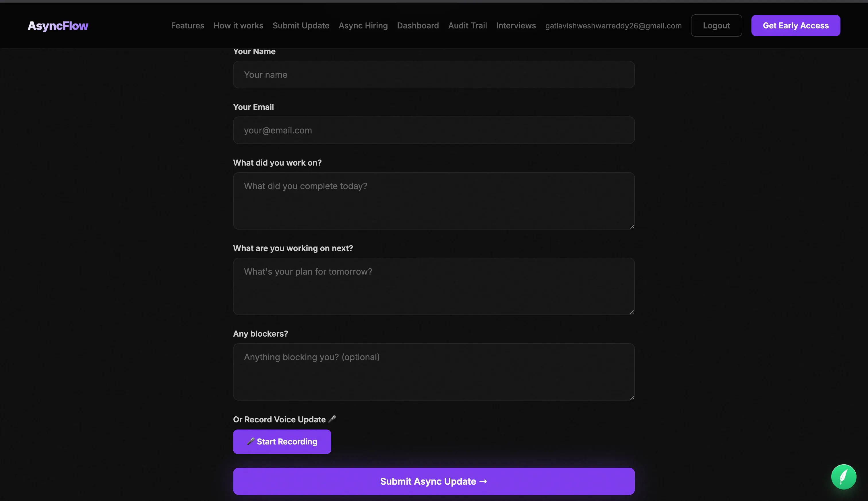The height and width of the screenshot is (501, 868).
Task: Navigate to Async Hiring
Action: pos(363,26)
